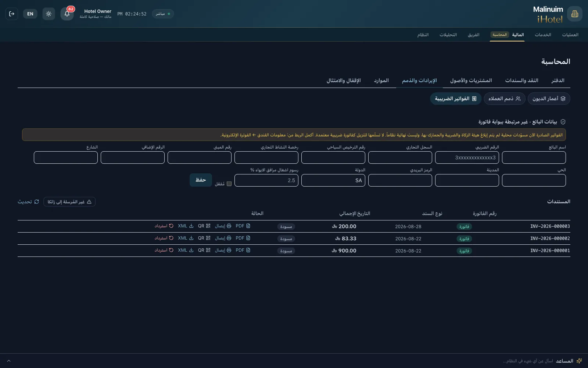Open the العمليات main menu
This screenshot has height=368, width=588.
(570, 35)
